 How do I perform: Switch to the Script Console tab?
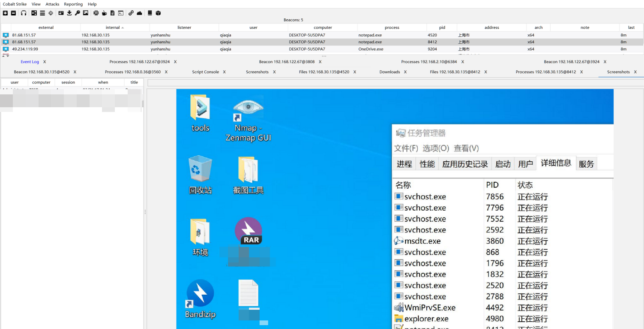click(x=205, y=72)
